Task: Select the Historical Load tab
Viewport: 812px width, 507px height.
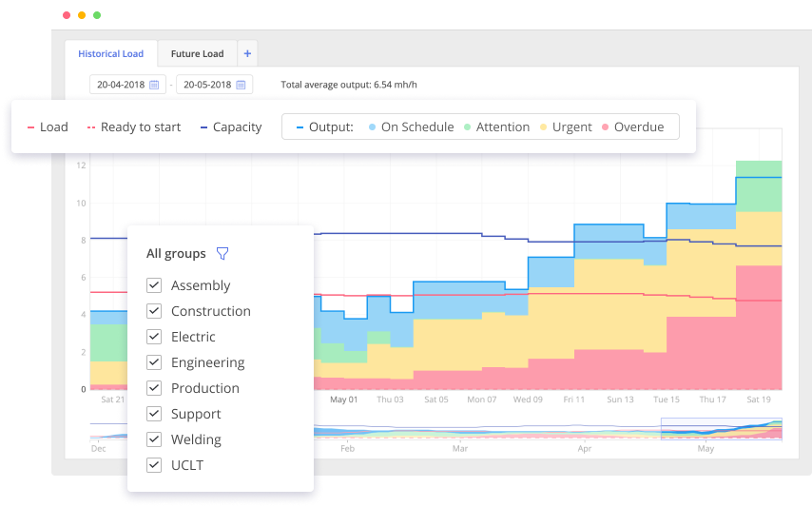Action: (110, 54)
